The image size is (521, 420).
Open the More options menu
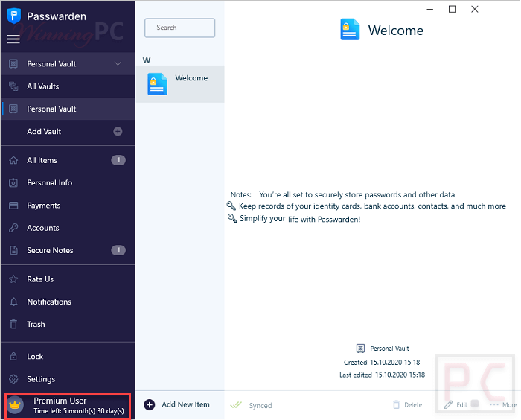pyautogui.click(x=503, y=405)
